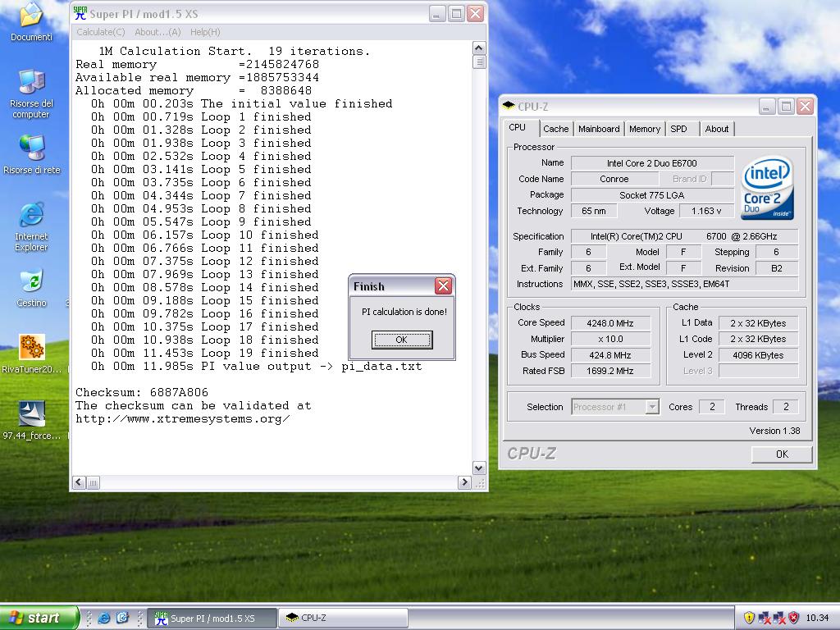This screenshot has height=630, width=840.
Task: Click the red shield tray icon
Action: [x=794, y=618]
